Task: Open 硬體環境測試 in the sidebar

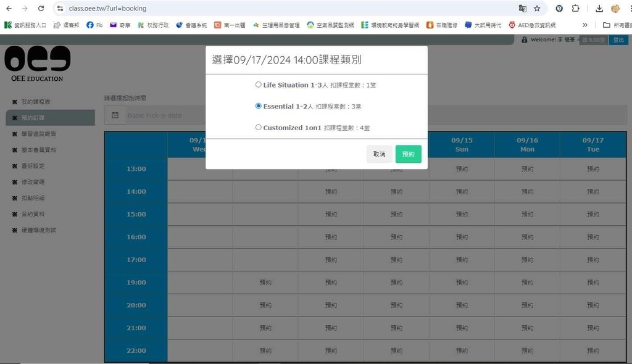Action: click(39, 230)
